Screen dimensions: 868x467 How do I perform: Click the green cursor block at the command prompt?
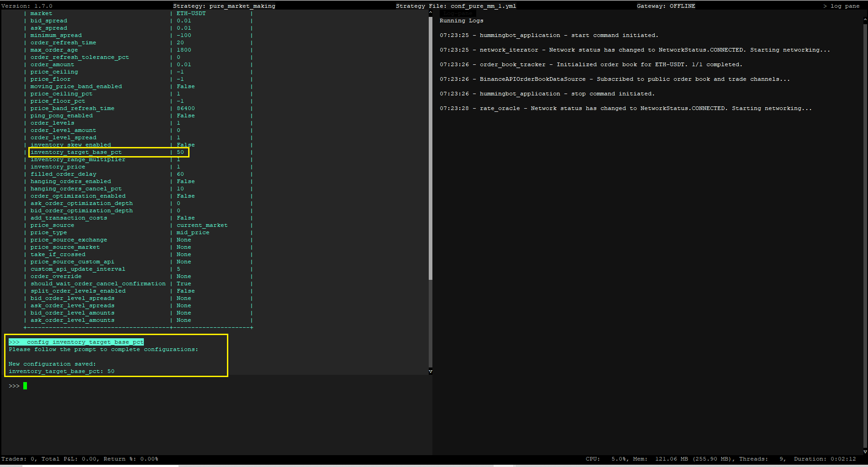(25, 386)
